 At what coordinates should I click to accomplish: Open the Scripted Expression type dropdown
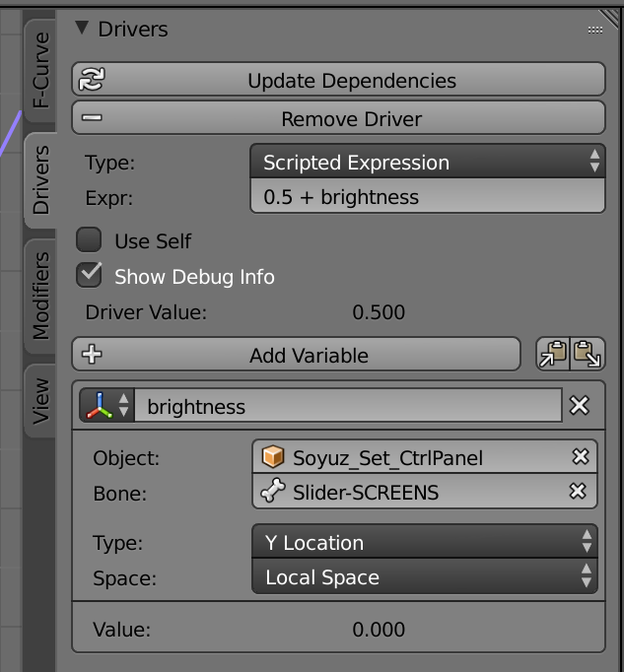pos(427,163)
